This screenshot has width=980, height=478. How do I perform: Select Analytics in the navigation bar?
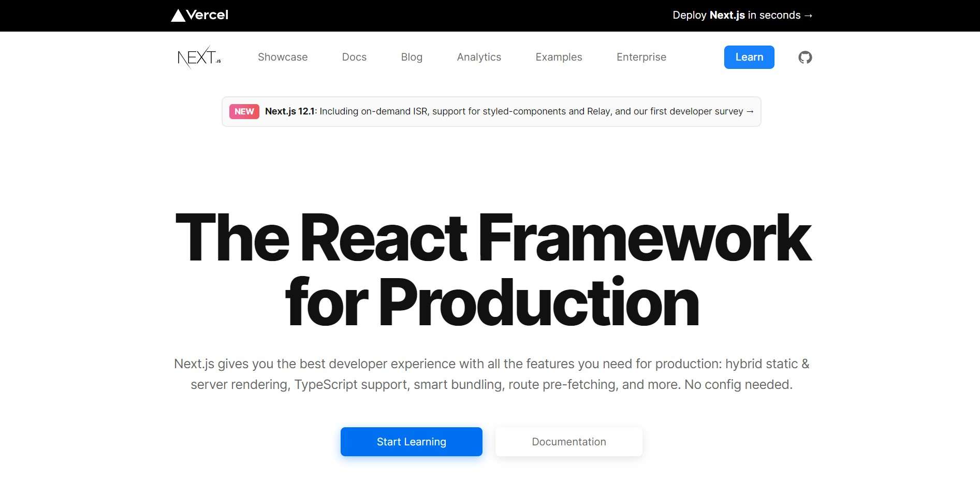click(479, 57)
